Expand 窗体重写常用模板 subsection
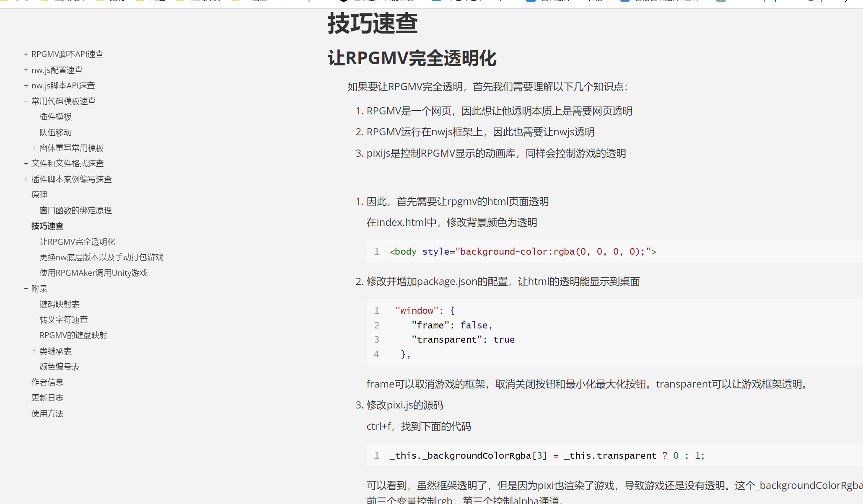The width and height of the screenshot is (863, 504). click(x=34, y=148)
